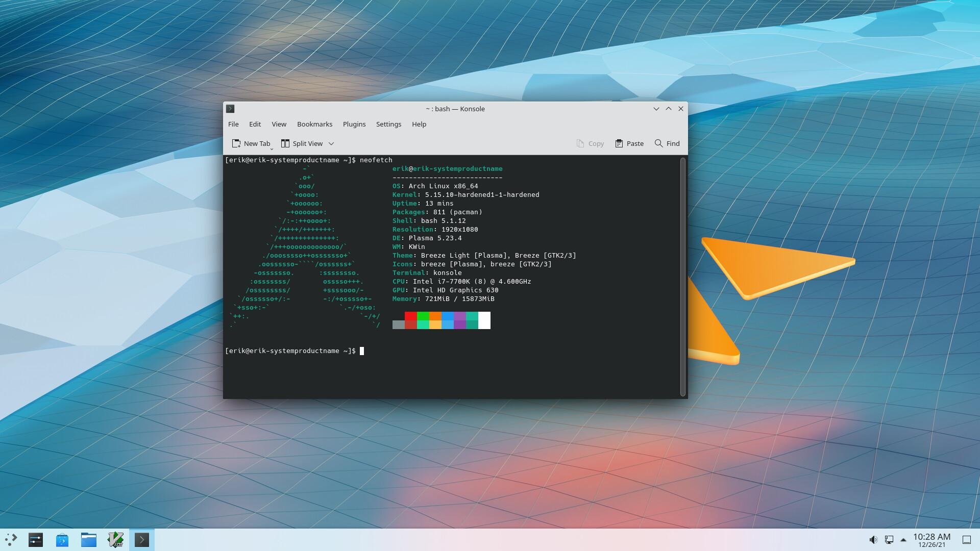Click the Paste toolbar button
The image size is (980, 551).
(x=629, y=143)
